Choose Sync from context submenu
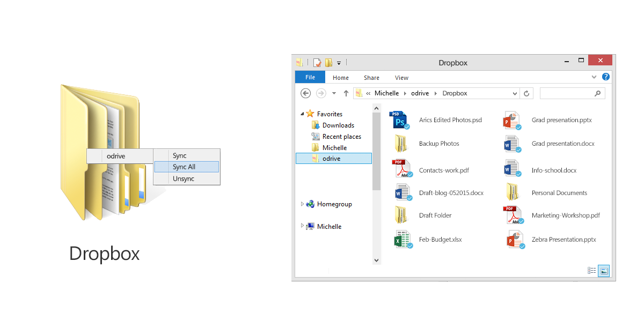Image resolution: width=644 pixels, height=336 pixels. coord(186,155)
